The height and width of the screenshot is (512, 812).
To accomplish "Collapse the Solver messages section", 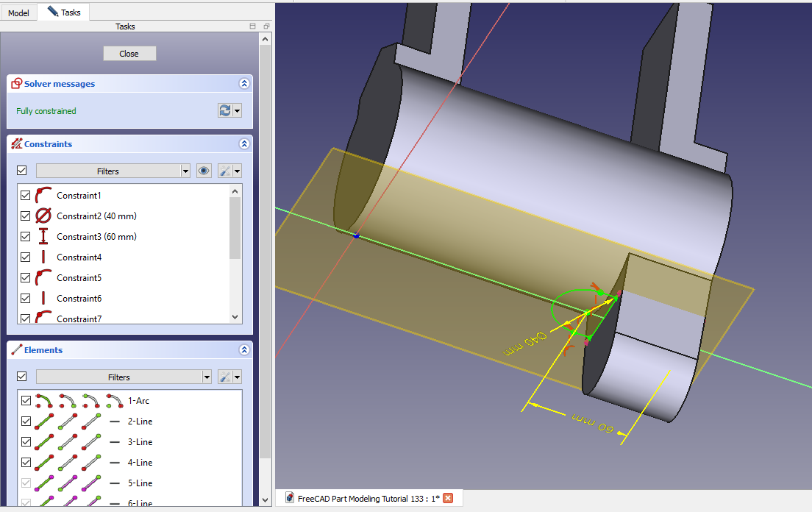I will (244, 84).
